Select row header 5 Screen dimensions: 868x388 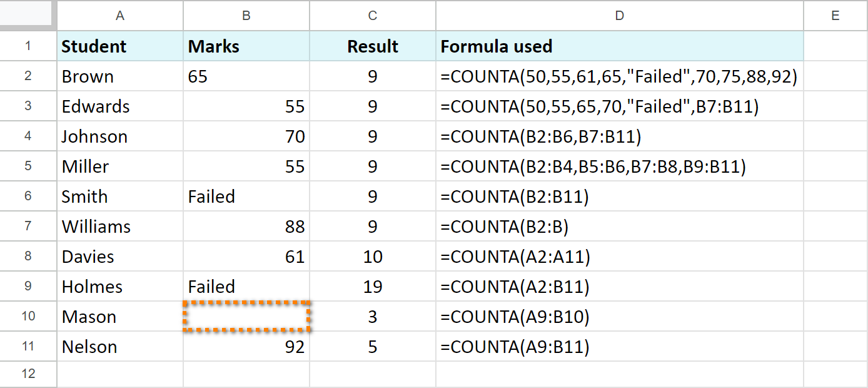(x=28, y=166)
